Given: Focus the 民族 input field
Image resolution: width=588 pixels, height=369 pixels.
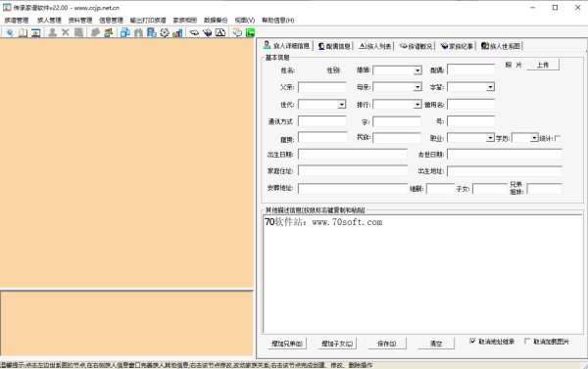Looking at the screenshot, I should (397, 137).
